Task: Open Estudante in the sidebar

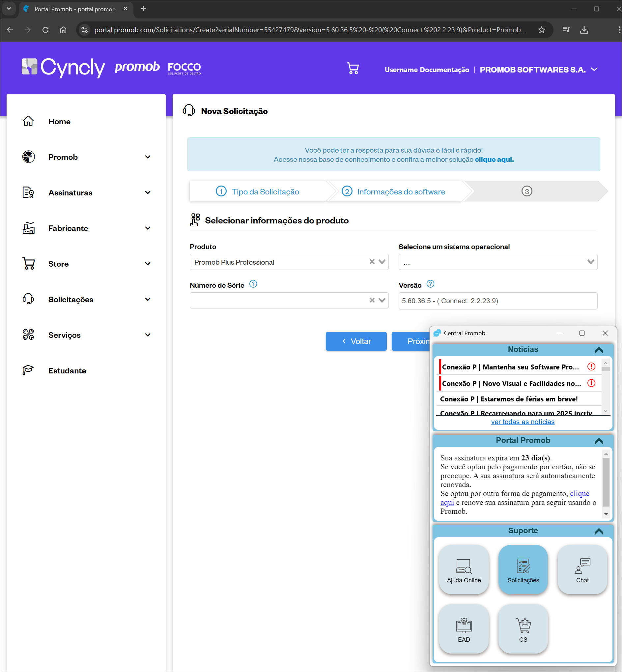Action: [x=67, y=371]
